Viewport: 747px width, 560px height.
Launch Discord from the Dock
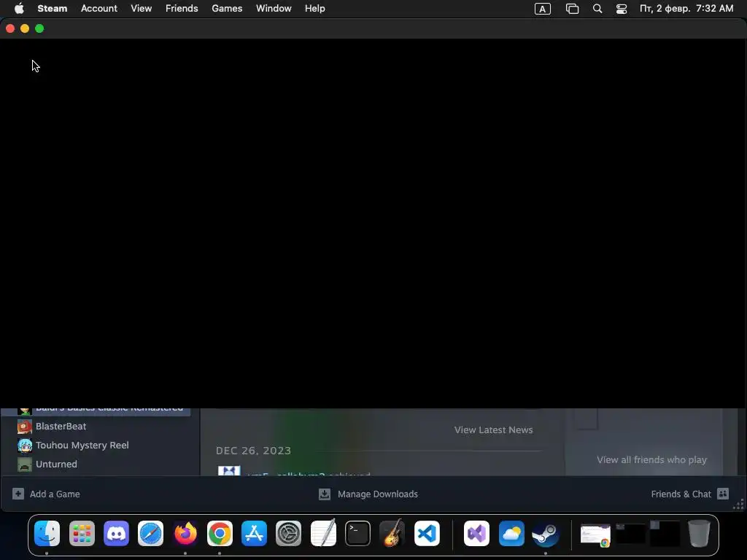pos(116,533)
